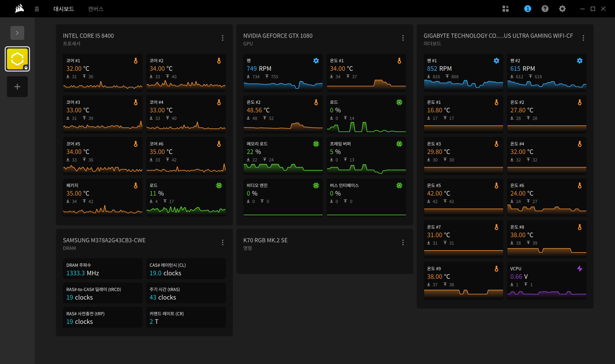Click the thermometer icon on 코어 #5
615x364 pixels.
[136, 144]
